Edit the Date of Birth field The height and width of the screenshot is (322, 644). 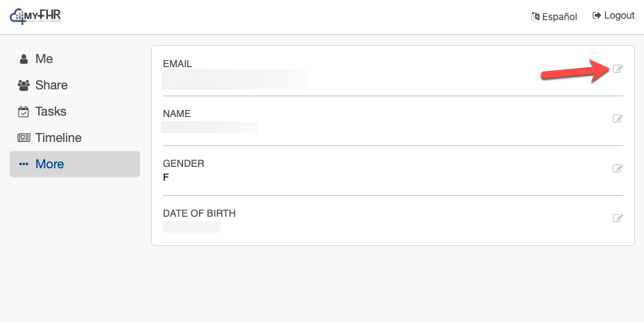click(x=618, y=218)
